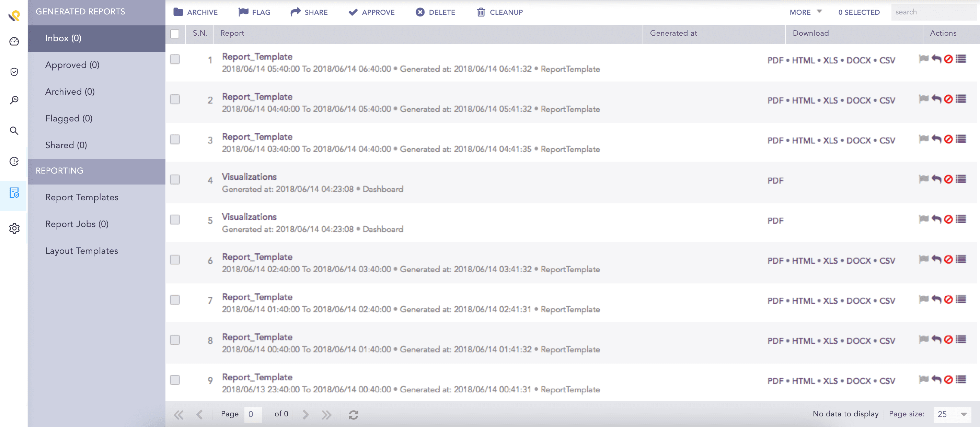Check the select-all checkbox in table header

[175, 34]
